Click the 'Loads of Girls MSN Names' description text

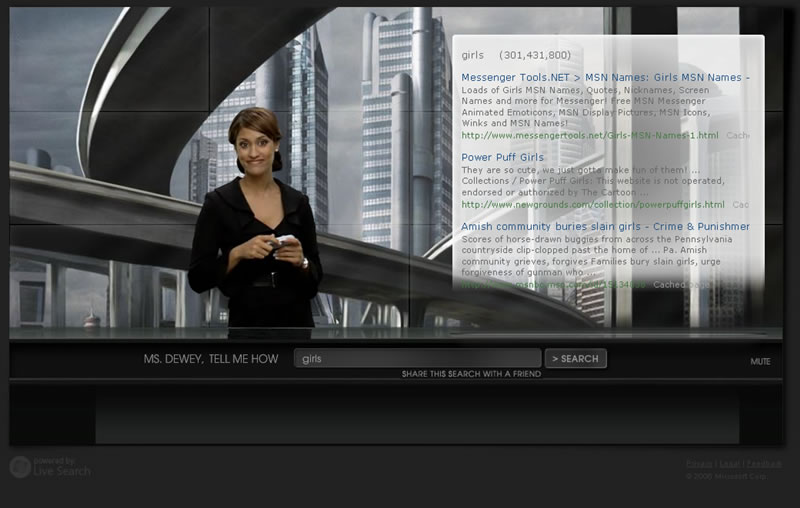[586, 107]
